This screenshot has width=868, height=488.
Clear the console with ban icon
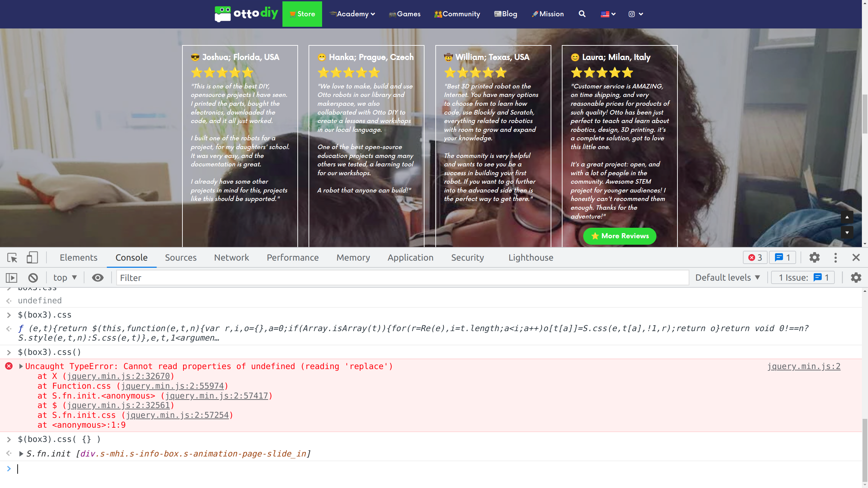(33, 278)
